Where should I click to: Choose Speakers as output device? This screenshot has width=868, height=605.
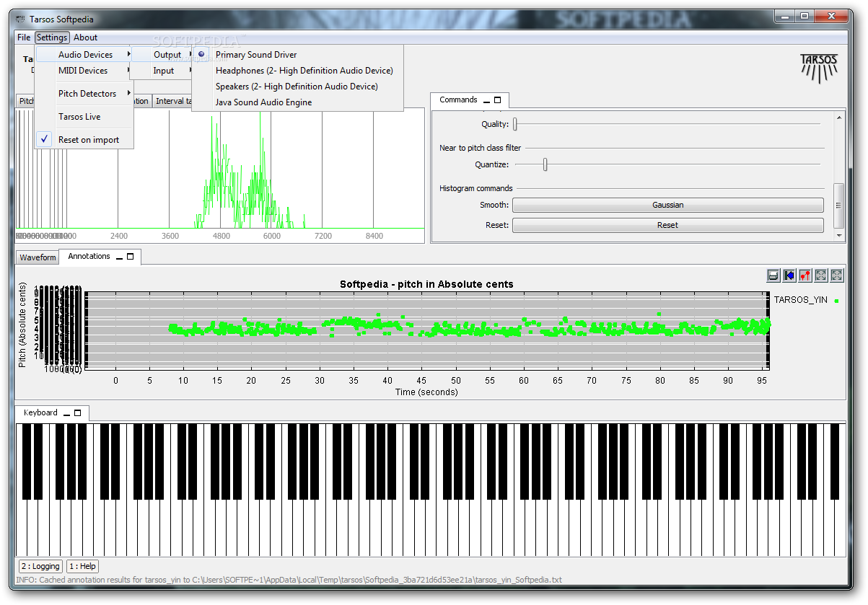[297, 87]
